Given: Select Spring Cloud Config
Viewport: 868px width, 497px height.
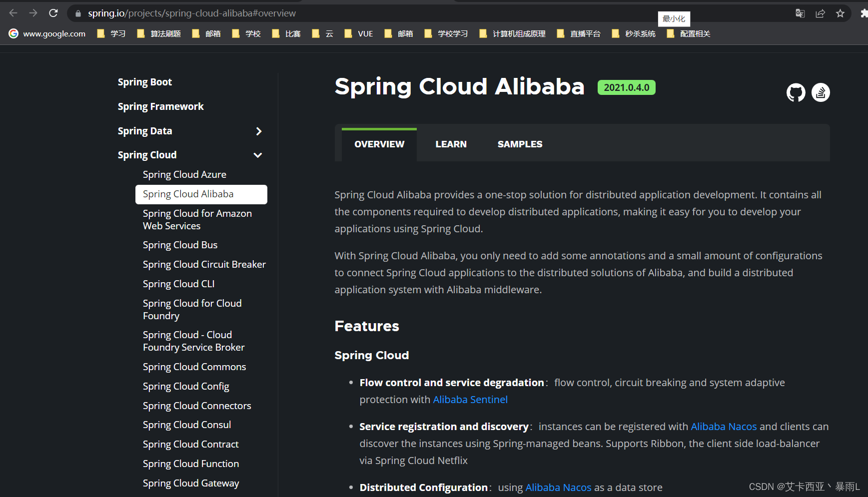Looking at the screenshot, I should (x=186, y=386).
